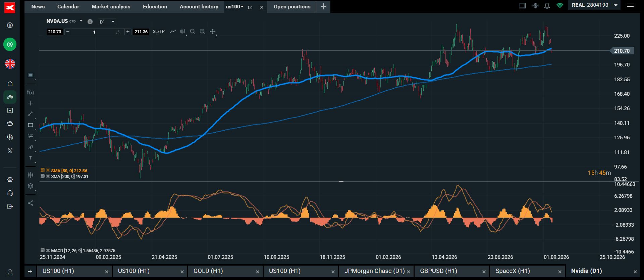
Task: Select the pitchfork fan drawing tool
Action: coord(31,147)
